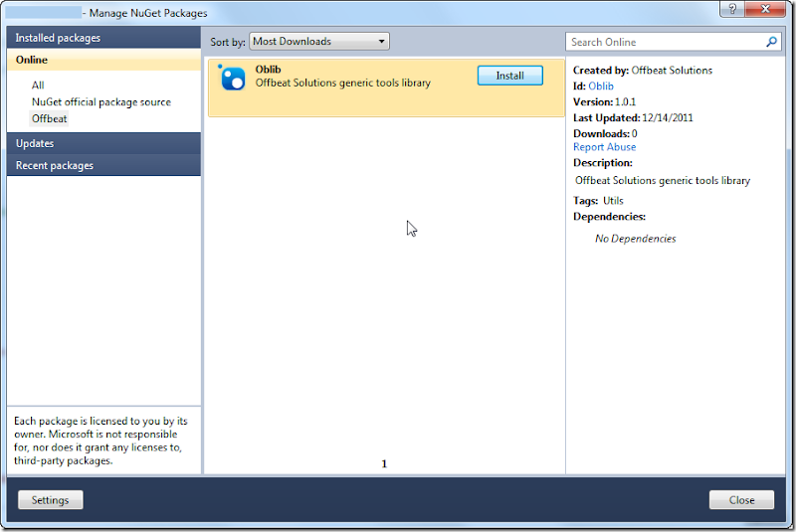Click the Utils tag text
Image resolution: width=796 pixels, height=532 pixels.
(x=613, y=201)
